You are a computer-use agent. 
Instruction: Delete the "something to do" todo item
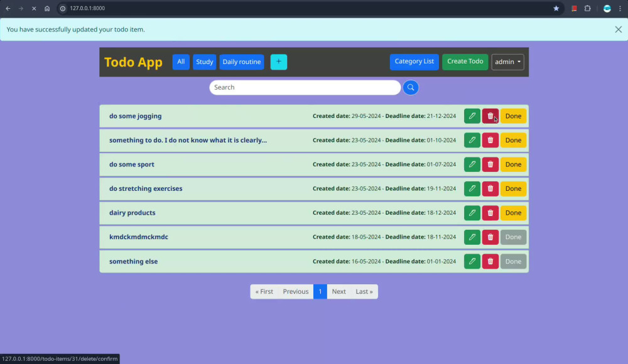coord(490,140)
